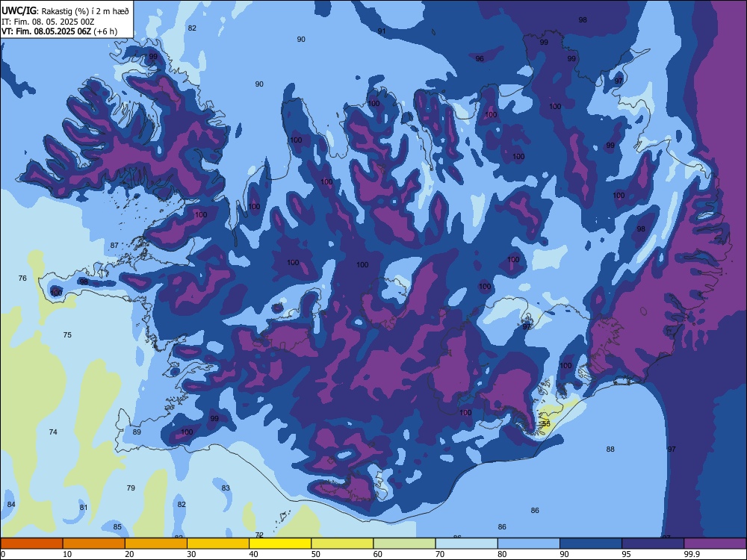
Task: Click the '70' tick label of the legend
Action: (440, 554)
